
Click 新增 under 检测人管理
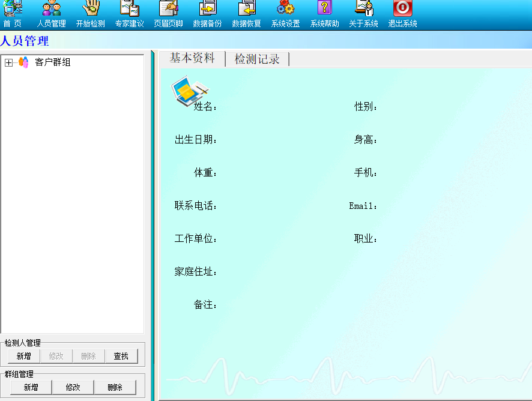coord(24,357)
